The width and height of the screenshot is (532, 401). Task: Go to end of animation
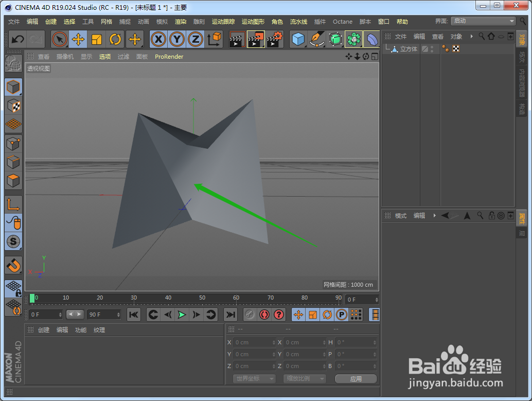point(230,315)
